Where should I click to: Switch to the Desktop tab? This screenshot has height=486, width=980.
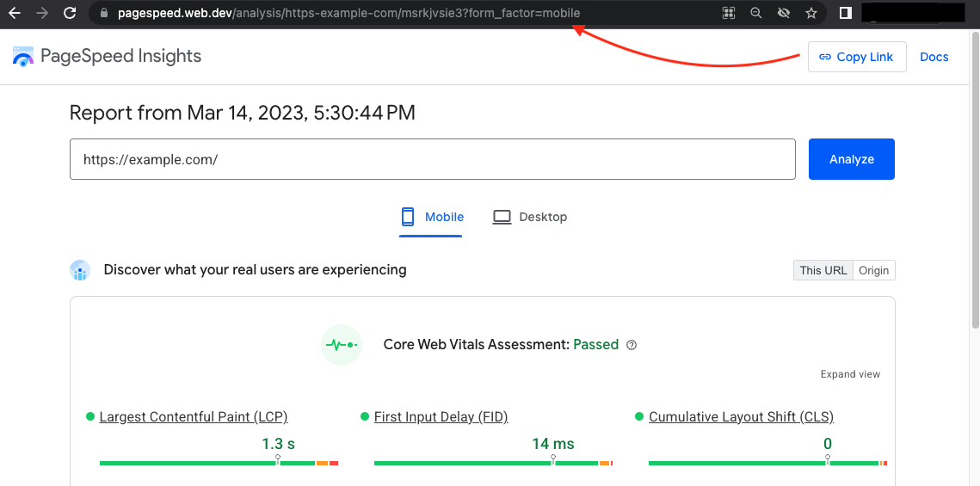pyautogui.click(x=530, y=217)
